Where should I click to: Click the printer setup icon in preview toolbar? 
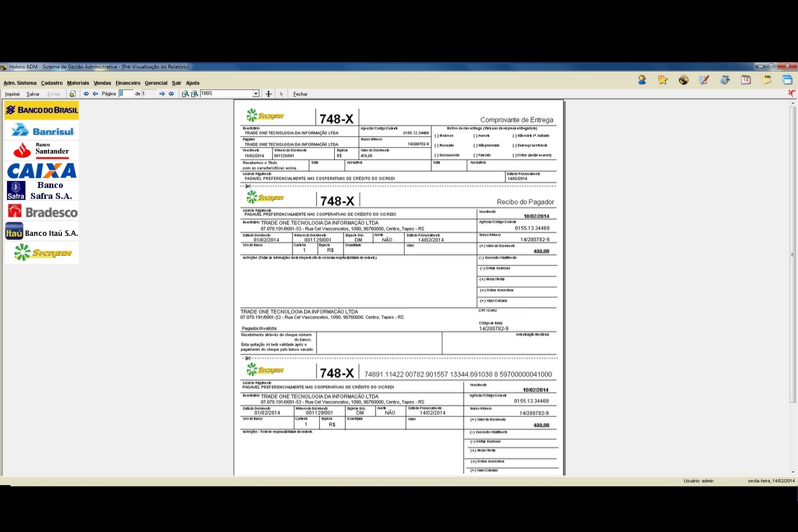(73, 94)
